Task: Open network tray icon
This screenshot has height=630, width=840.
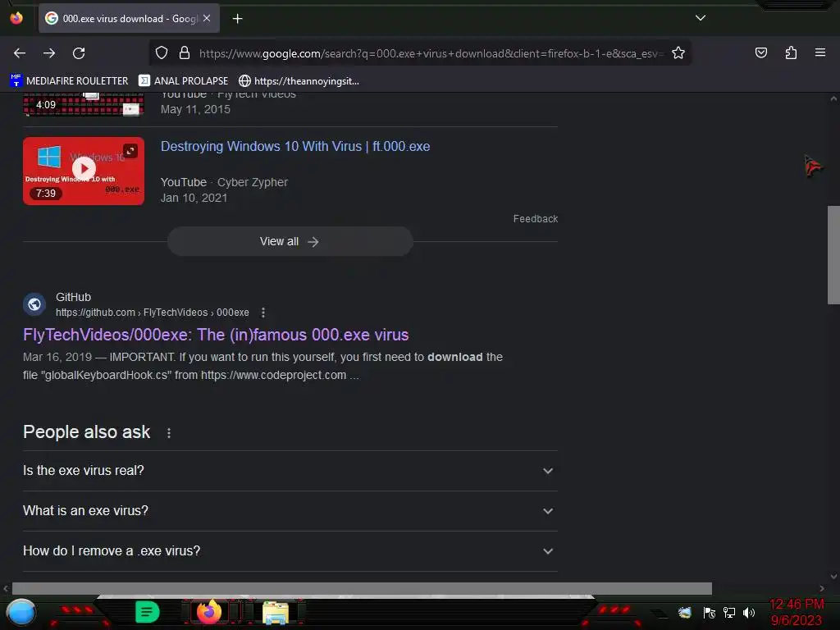Action: [x=729, y=612]
